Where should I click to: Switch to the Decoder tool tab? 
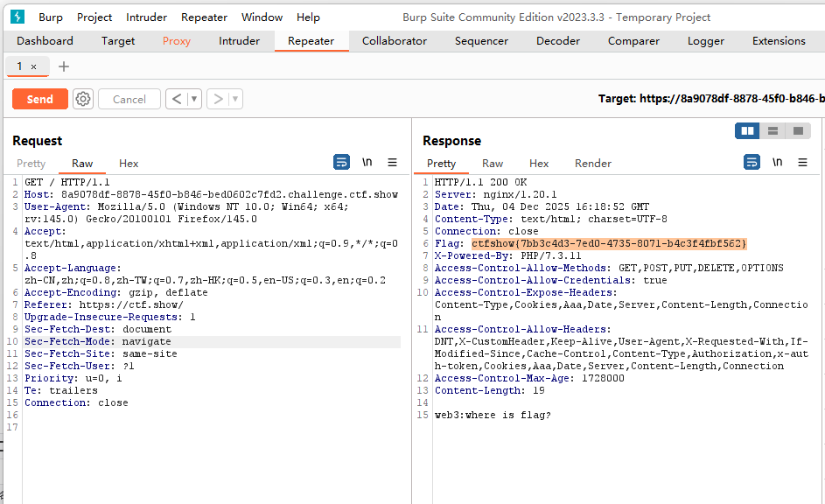coord(558,41)
